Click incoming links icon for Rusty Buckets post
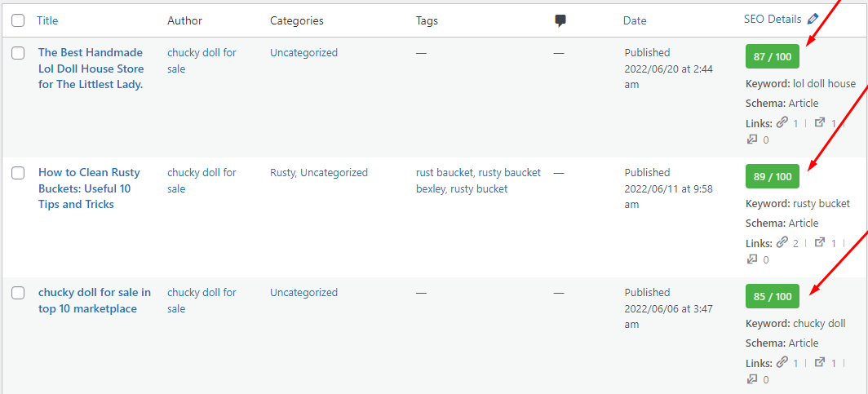The height and width of the screenshot is (394, 868). pyautogui.click(x=752, y=259)
